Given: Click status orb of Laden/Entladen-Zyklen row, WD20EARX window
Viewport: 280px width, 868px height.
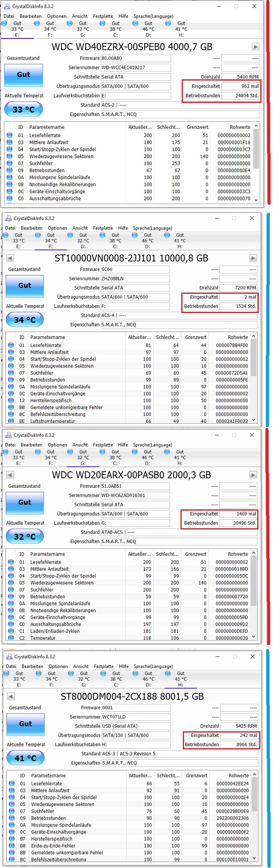Looking at the screenshot, I should tap(11, 631).
